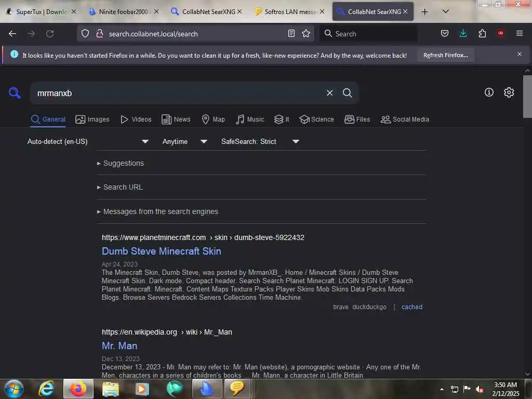The width and height of the screenshot is (532, 399).
Task: Open Windows Start menu orb
Action: pos(14,389)
